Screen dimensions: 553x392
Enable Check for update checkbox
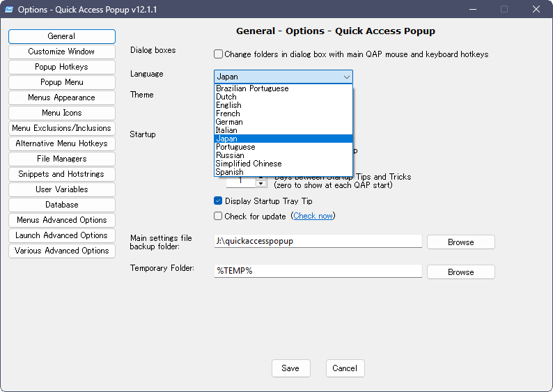(x=218, y=216)
